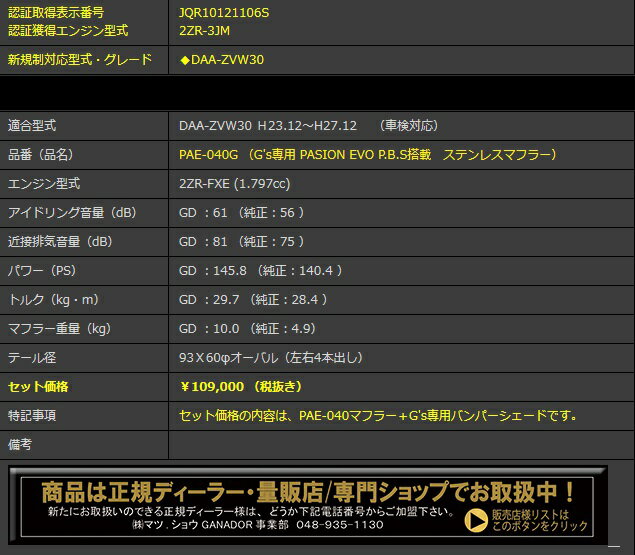Click the セット価格 row label
635x555 pixels.
pyautogui.click(x=38, y=386)
